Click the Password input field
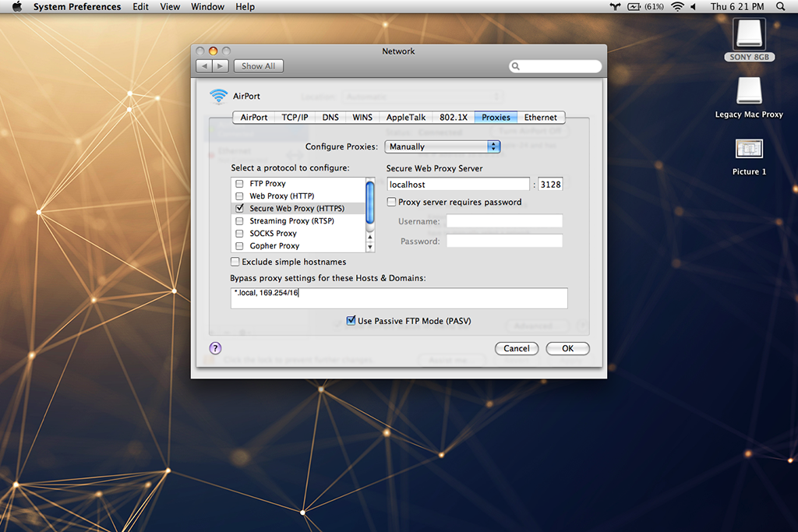Image resolution: width=798 pixels, height=532 pixels. [x=504, y=241]
